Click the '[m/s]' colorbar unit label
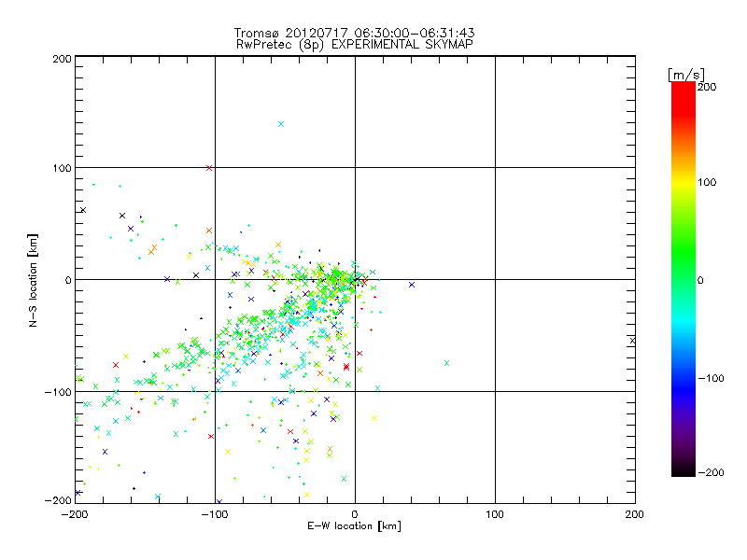 686,75
